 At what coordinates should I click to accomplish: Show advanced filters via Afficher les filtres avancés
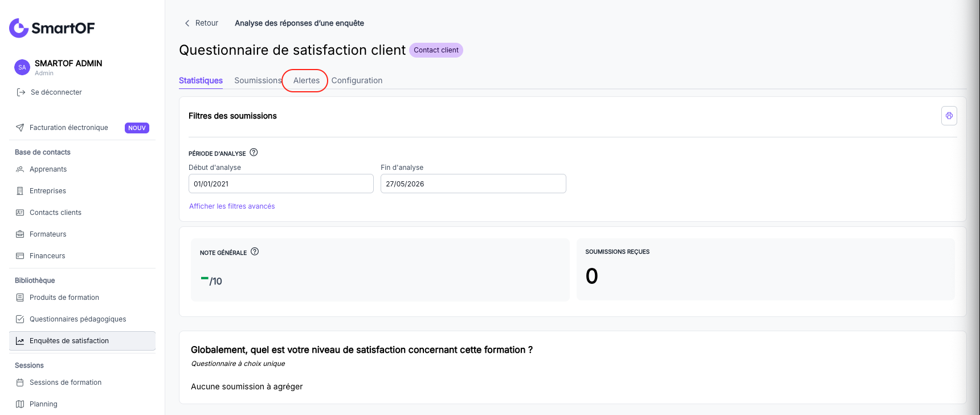pos(232,206)
